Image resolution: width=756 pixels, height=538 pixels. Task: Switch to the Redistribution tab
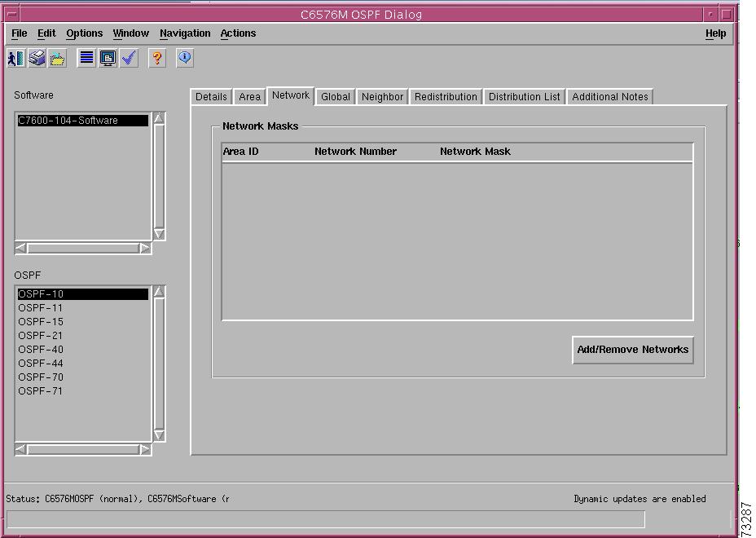coord(446,96)
